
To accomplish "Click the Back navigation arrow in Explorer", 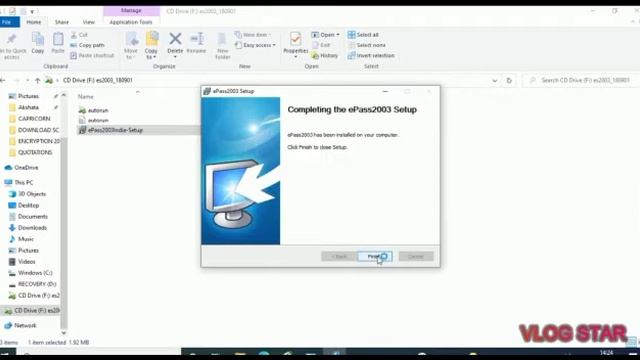I will click(x=3, y=80).
